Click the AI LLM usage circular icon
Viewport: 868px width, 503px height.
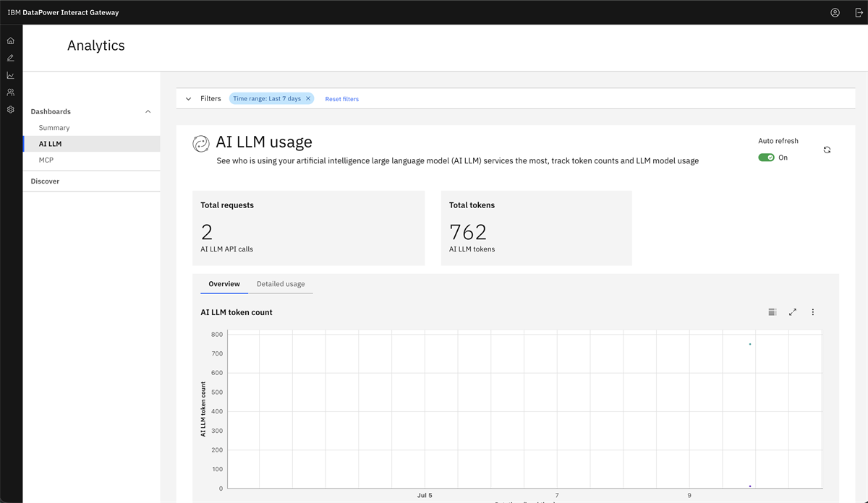point(200,144)
